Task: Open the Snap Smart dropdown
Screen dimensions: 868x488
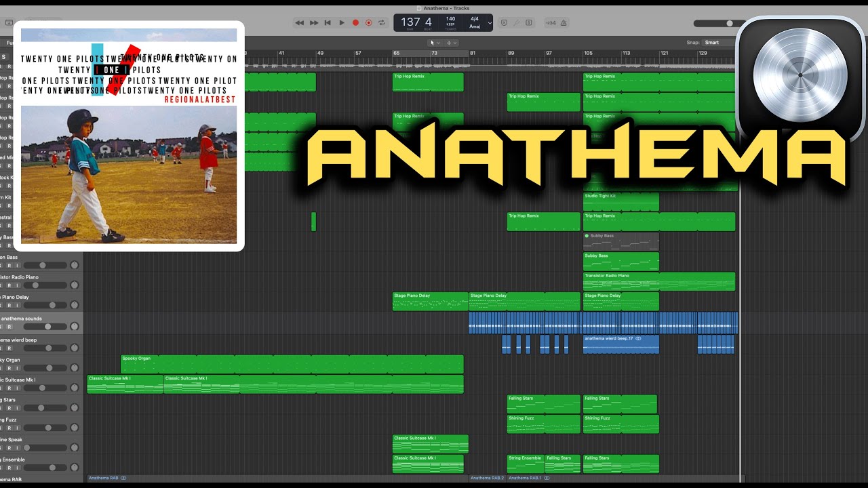Action: (719, 43)
